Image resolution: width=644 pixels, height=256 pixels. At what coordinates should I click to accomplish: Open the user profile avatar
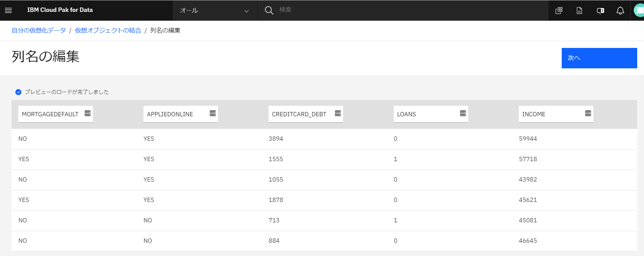(639, 10)
